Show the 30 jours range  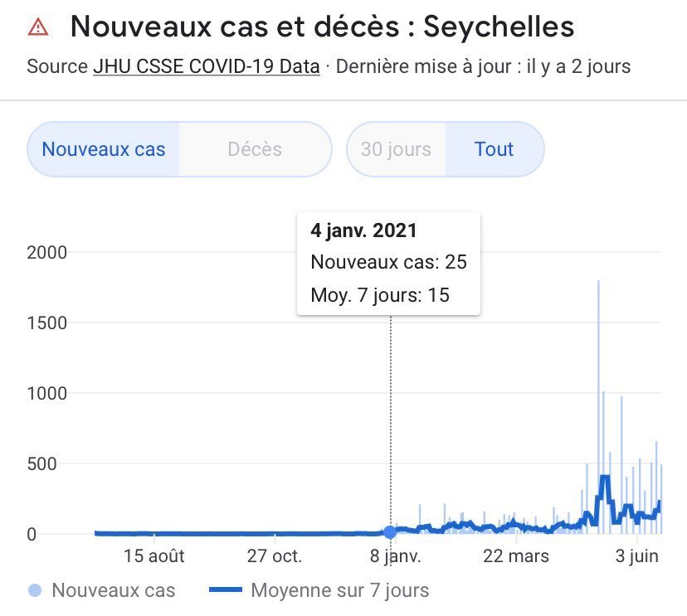[x=396, y=150]
